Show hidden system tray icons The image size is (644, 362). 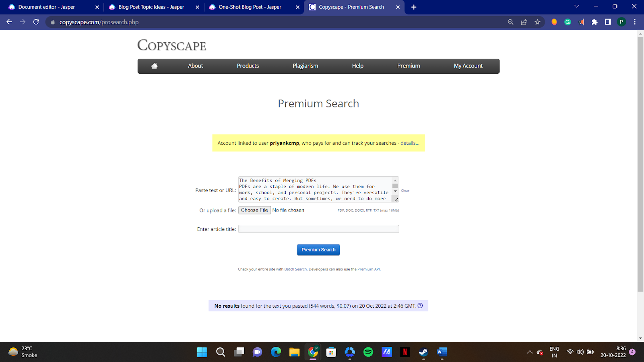click(x=530, y=352)
